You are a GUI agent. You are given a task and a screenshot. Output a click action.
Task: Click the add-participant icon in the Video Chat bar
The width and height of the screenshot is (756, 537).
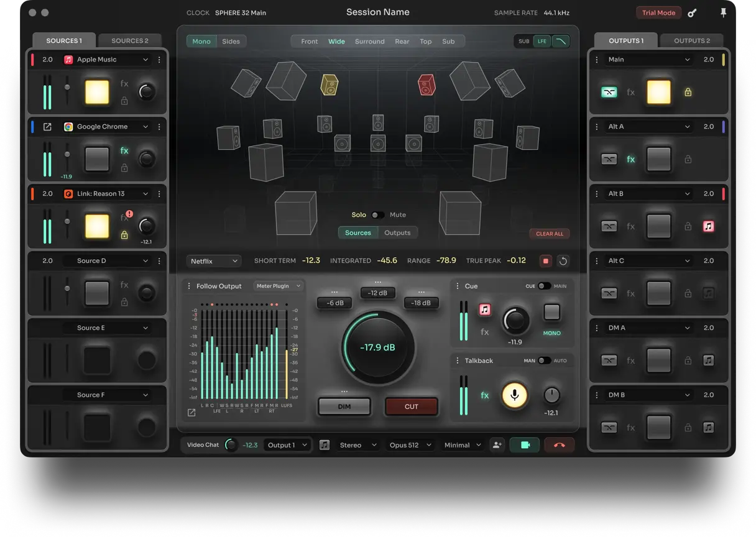[x=497, y=445]
